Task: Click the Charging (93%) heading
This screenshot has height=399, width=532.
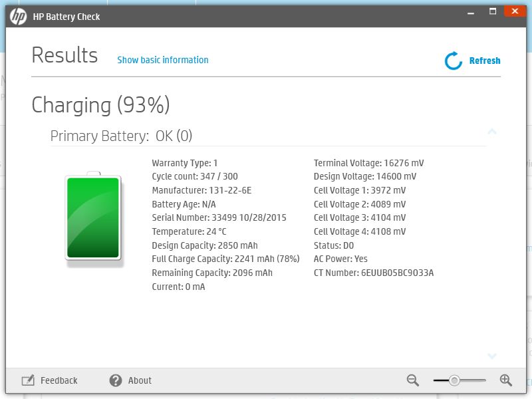Action: 100,105
